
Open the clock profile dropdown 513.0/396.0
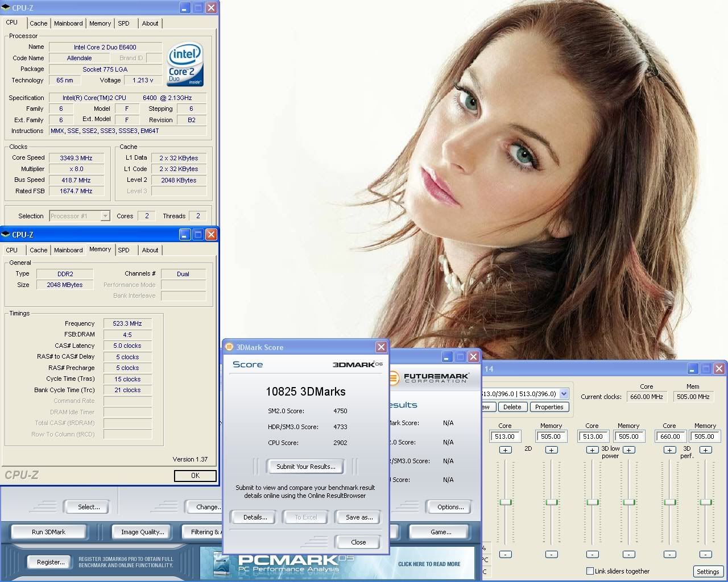564,393
